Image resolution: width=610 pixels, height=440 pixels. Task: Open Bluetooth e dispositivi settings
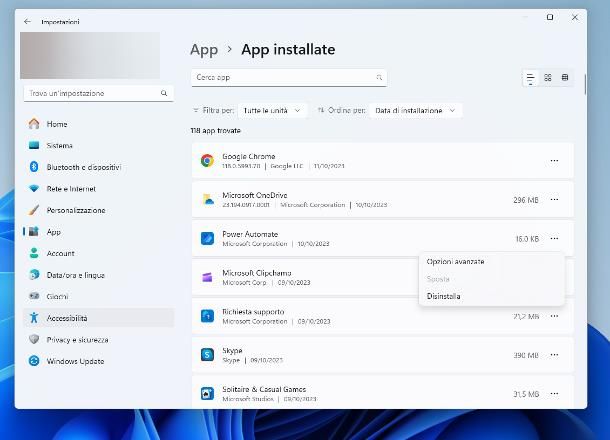point(99,167)
